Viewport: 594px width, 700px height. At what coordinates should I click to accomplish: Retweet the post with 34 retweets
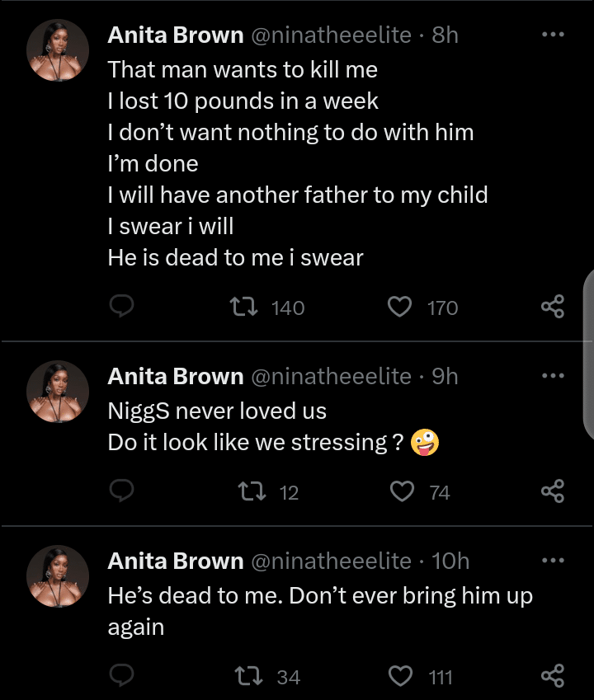pos(245,677)
